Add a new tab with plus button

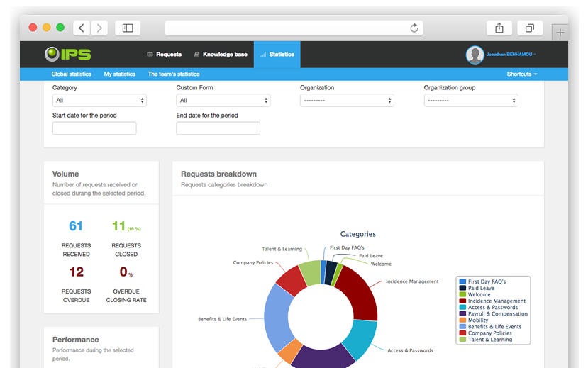tap(560, 33)
